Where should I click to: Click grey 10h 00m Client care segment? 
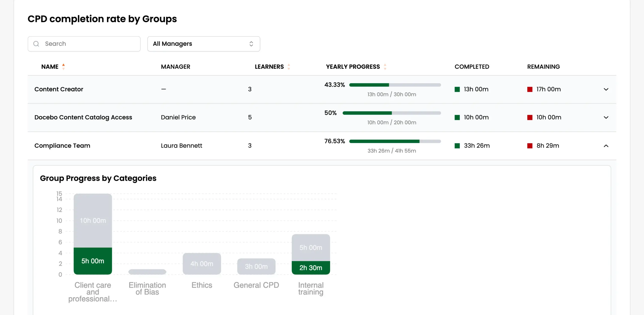pyautogui.click(x=93, y=220)
